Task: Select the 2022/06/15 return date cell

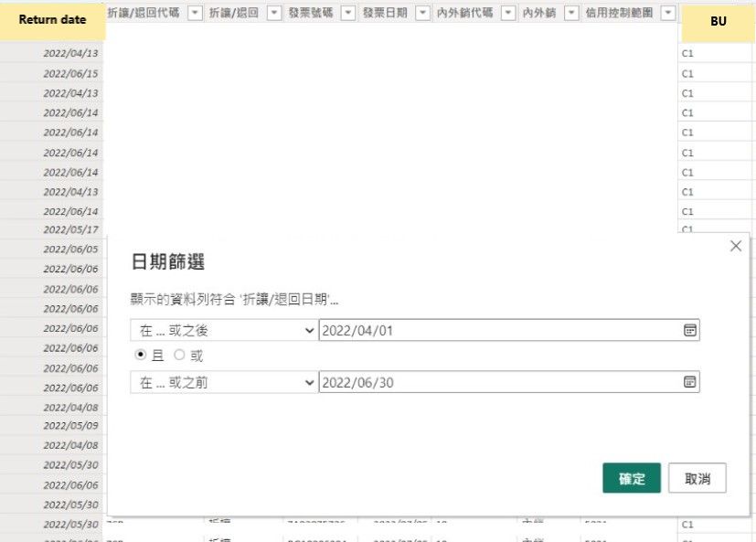Action: pyautogui.click(x=52, y=73)
